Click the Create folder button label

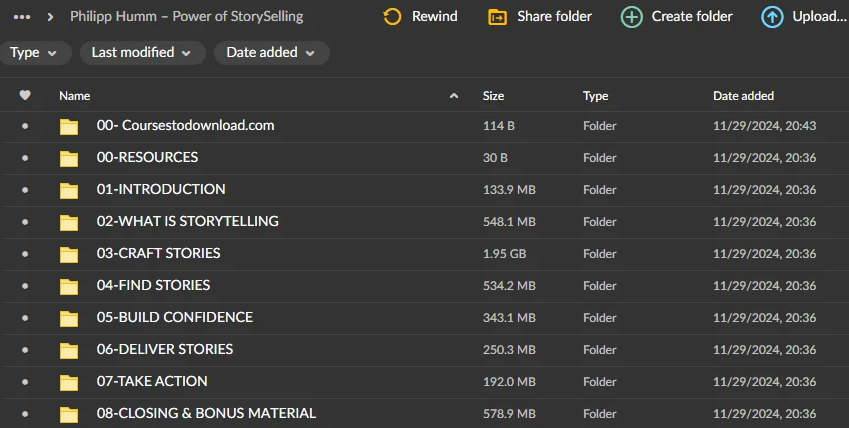click(692, 17)
